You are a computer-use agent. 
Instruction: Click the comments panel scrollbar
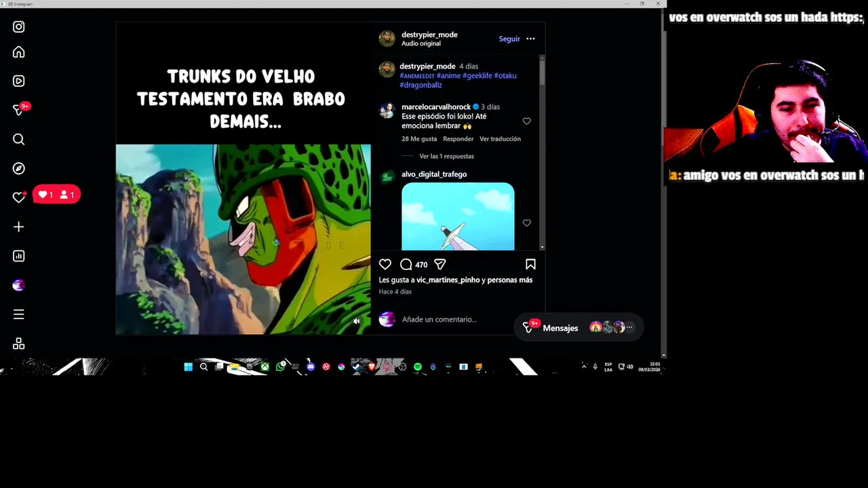click(542, 152)
